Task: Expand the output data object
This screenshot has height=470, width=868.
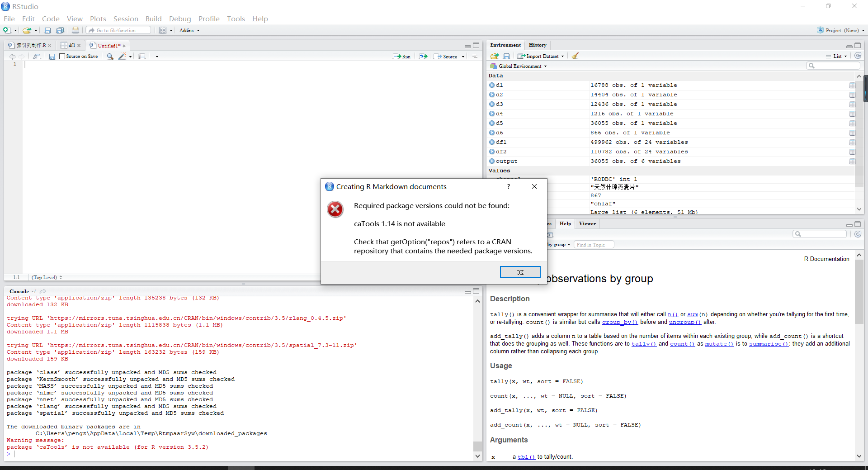Action: click(492, 161)
